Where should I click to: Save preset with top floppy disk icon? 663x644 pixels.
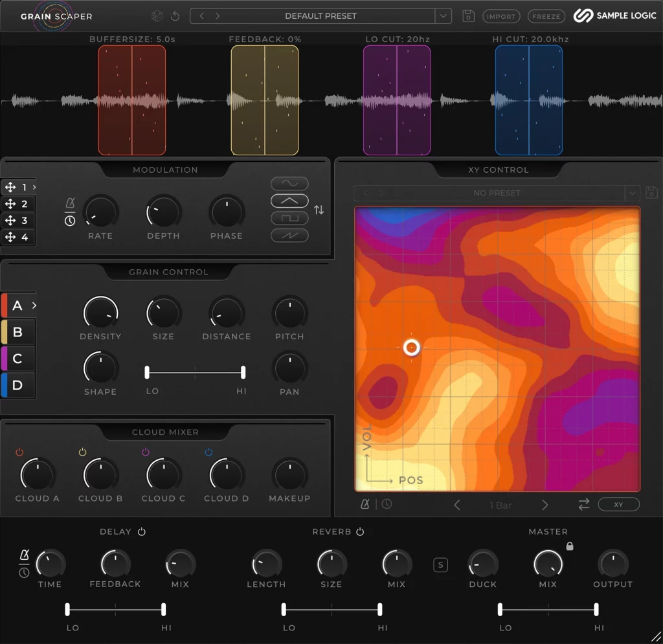(x=468, y=16)
